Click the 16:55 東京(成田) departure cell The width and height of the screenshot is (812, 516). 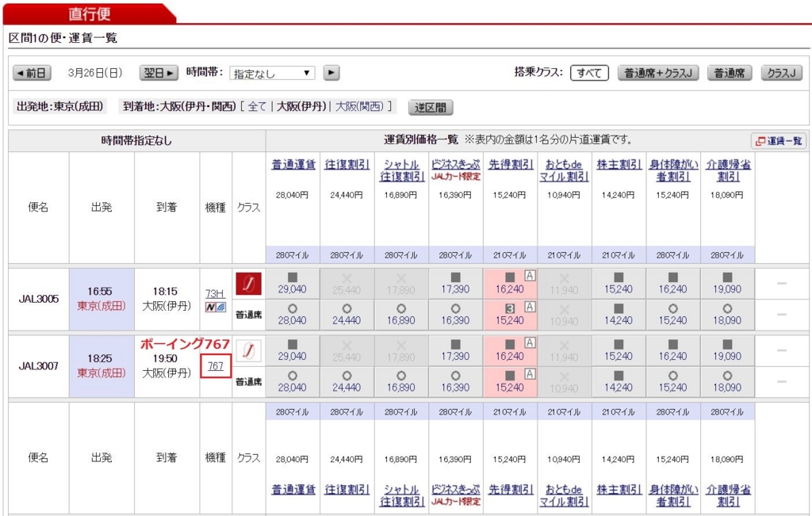click(101, 299)
